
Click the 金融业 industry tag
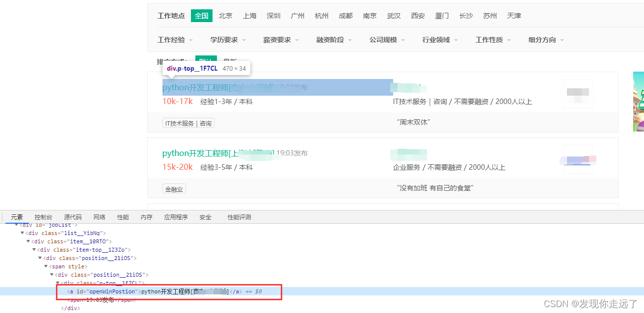(174, 188)
